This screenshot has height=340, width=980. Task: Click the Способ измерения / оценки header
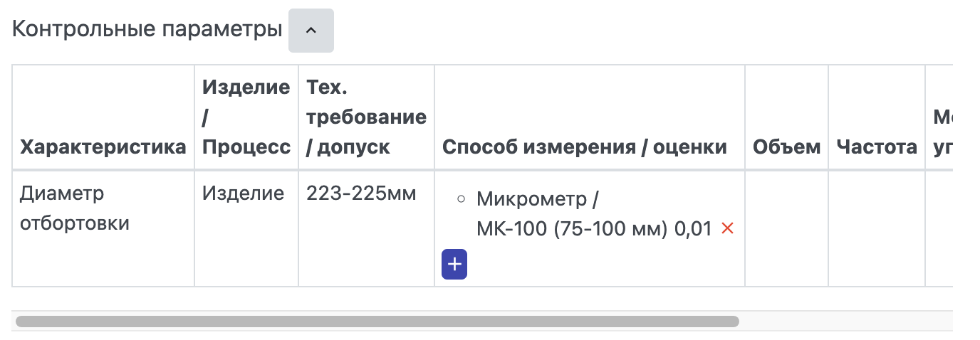[585, 147]
